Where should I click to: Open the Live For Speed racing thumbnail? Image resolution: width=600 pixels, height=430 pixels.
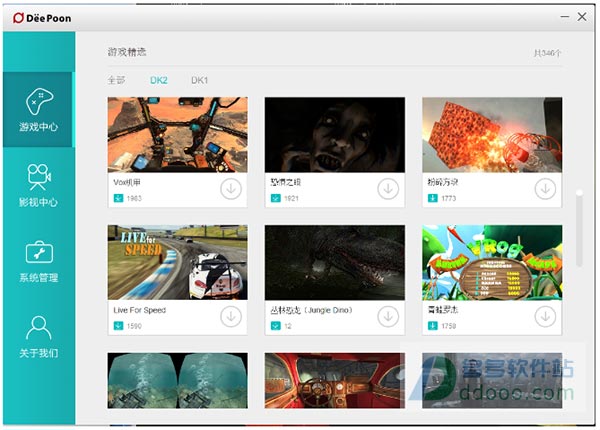[178, 262]
